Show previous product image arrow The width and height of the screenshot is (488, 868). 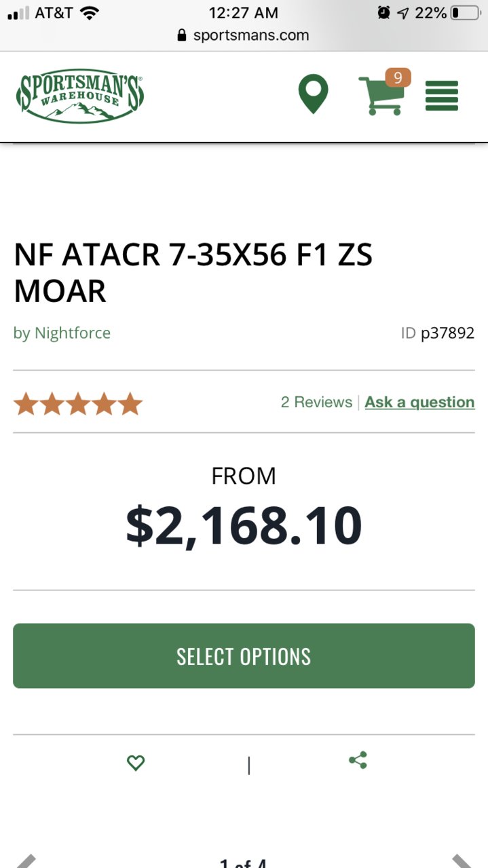(x=26, y=861)
